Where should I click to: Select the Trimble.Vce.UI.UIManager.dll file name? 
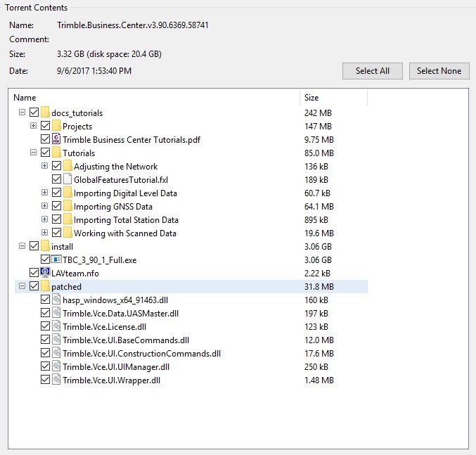point(116,367)
